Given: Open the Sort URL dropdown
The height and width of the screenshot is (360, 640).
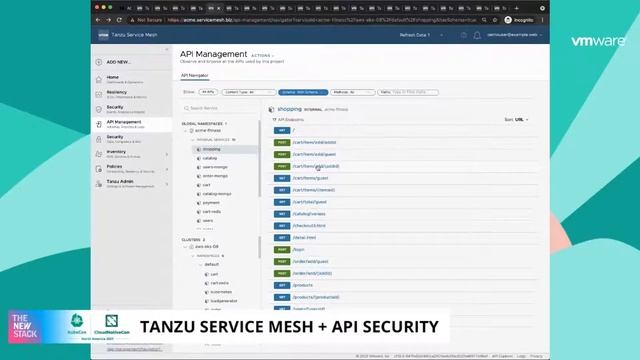Looking at the screenshot, I should coord(516,120).
